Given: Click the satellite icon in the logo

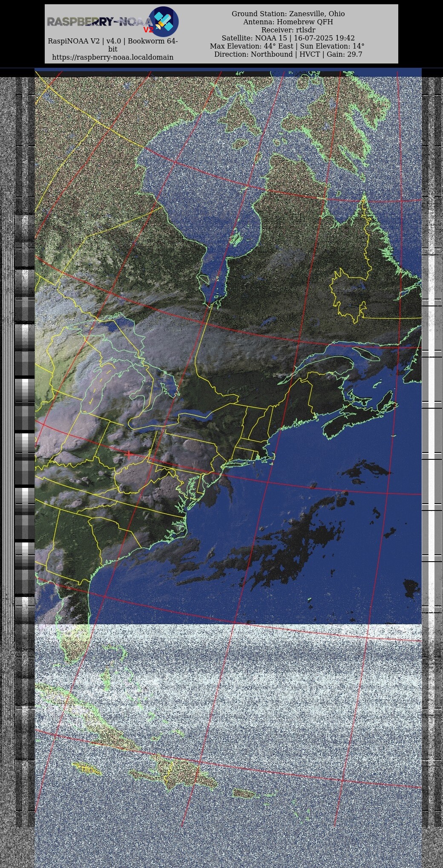Looking at the screenshot, I should tap(164, 21).
